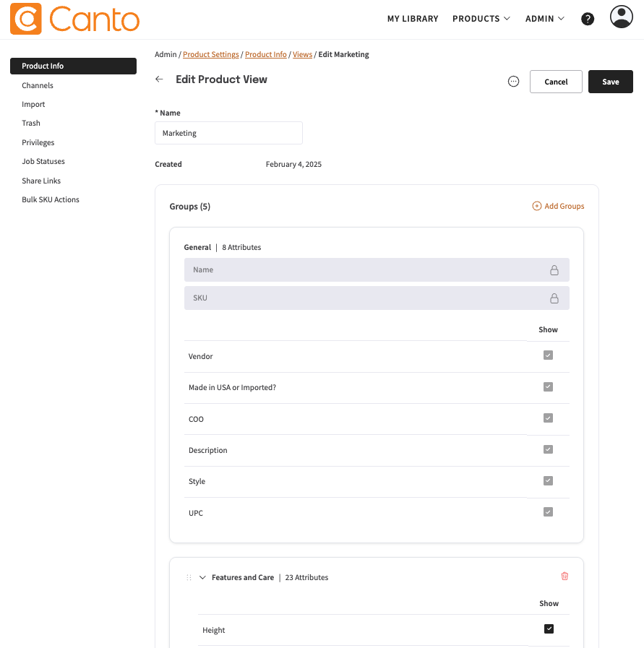The image size is (644, 648).
Task: Expand the Products dropdown menu
Action: [481, 19]
